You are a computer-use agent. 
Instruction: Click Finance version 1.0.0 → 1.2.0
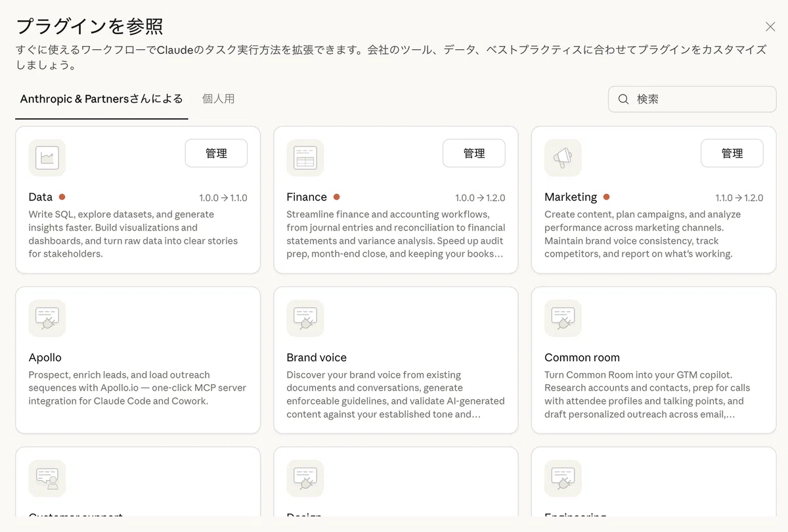(x=480, y=198)
